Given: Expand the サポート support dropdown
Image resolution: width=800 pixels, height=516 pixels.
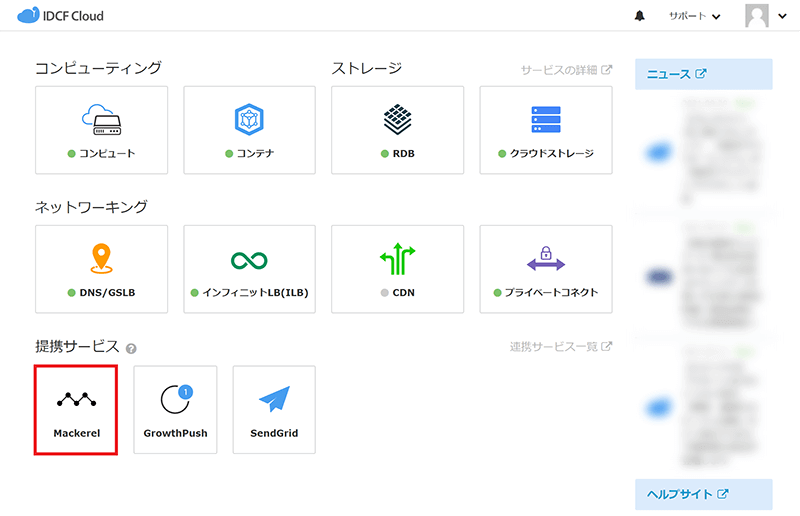Looking at the screenshot, I should coord(694,16).
